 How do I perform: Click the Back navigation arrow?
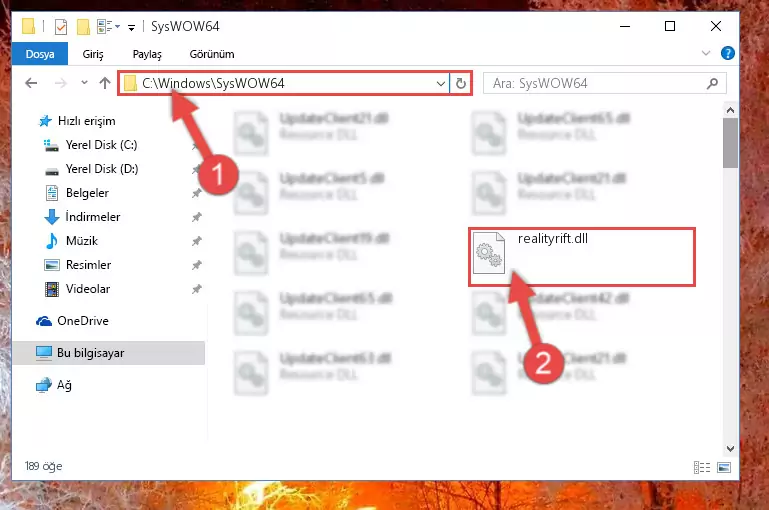(x=31, y=83)
